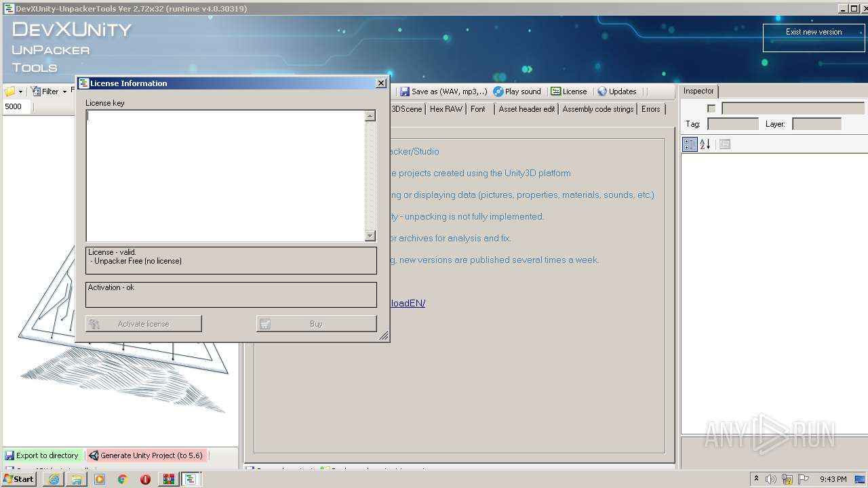The image size is (868, 488).
Task: Close the License Information dialog
Action: [381, 83]
